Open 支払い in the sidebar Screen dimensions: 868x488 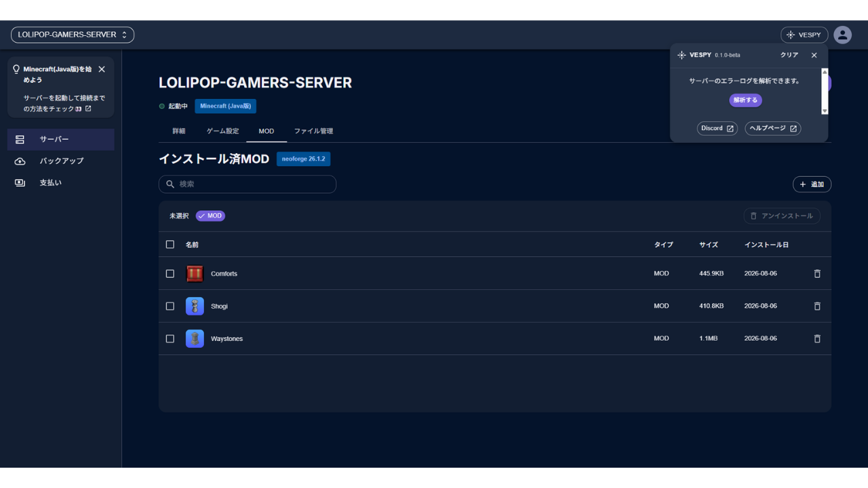(x=61, y=183)
